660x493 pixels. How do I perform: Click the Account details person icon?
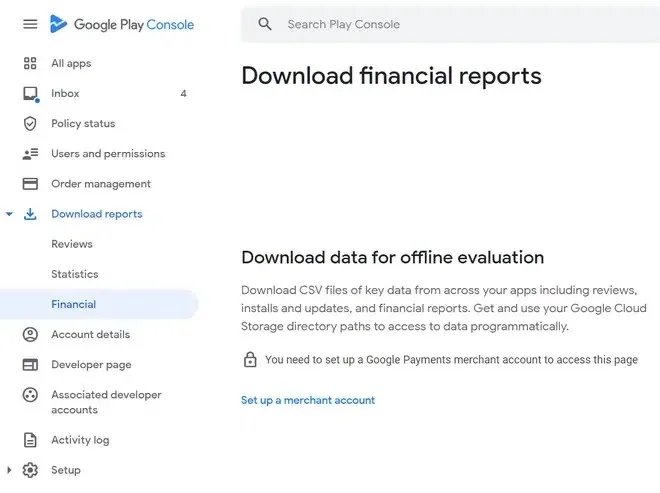[30, 335]
